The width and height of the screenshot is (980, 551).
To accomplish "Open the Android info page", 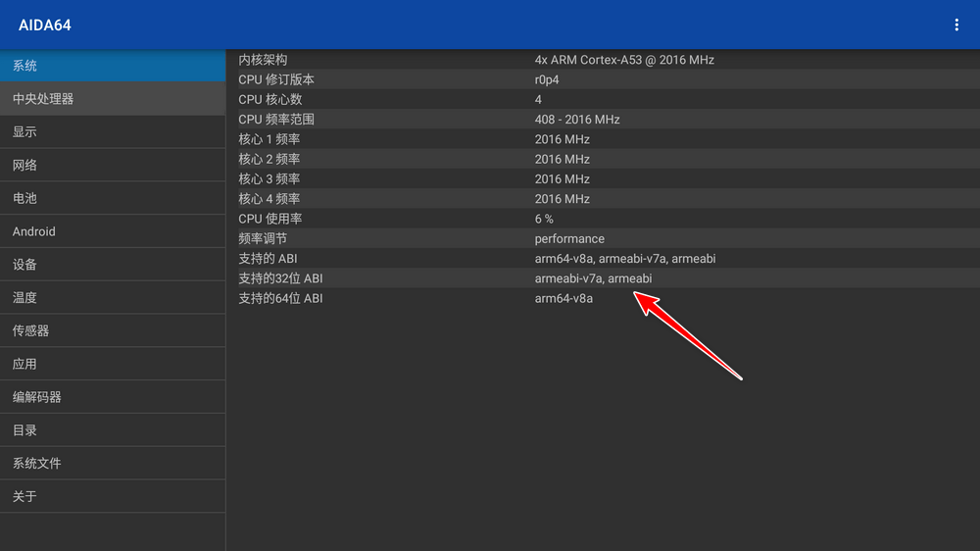I will click(x=113, y=231).
